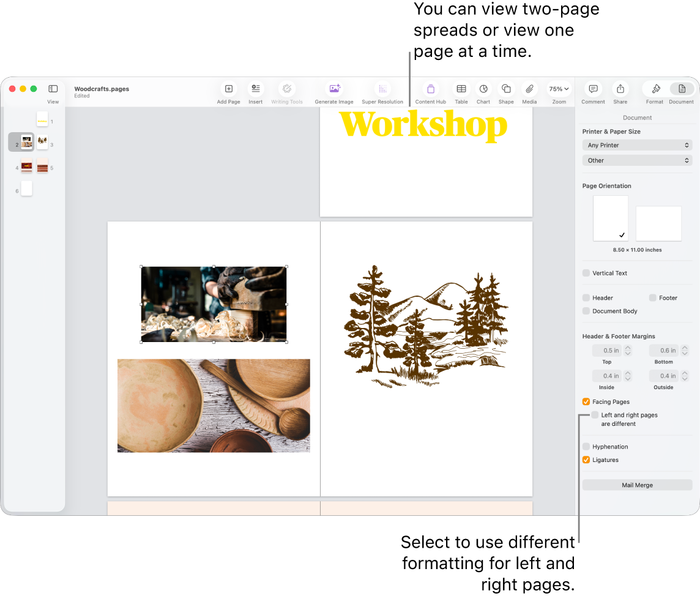Open the paper size dropdown showing Other
The width and height of the screenshot is (700, 596).
click(637, 160)
